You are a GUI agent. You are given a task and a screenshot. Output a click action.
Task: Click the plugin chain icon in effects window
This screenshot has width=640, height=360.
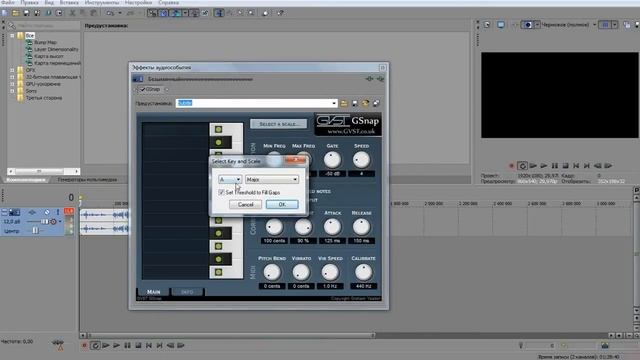point(369,79)
